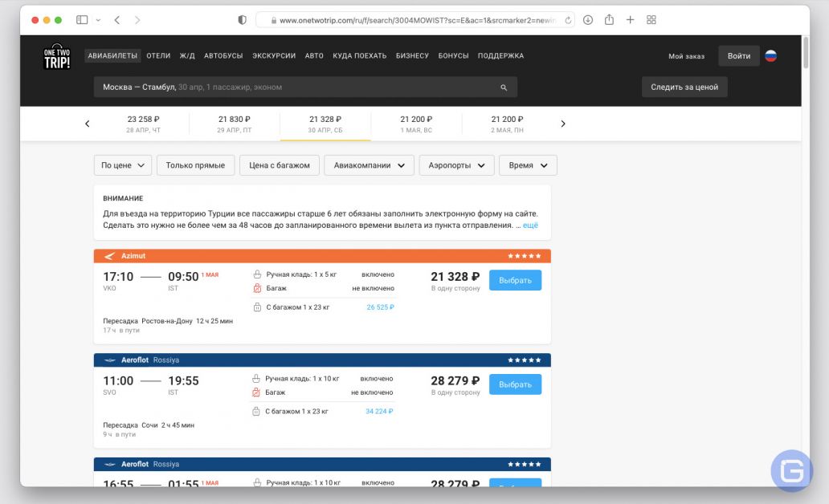Select the 2 МАЯ date tab
Viewport: 829px width, 504px height.
pyautogui.click(x=507, y=124)
